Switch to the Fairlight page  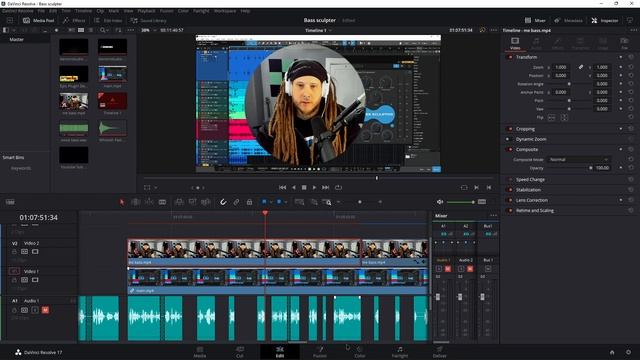click(x=400, y=352)
